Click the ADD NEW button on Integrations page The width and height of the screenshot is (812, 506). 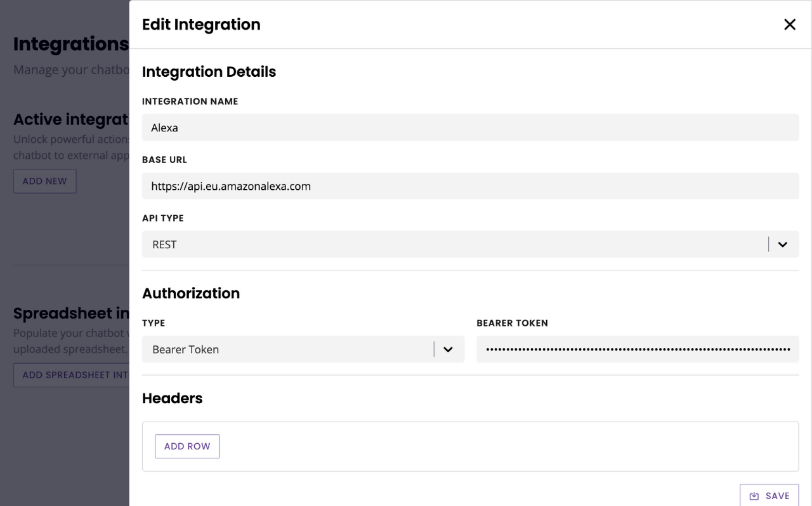[44, 181]
